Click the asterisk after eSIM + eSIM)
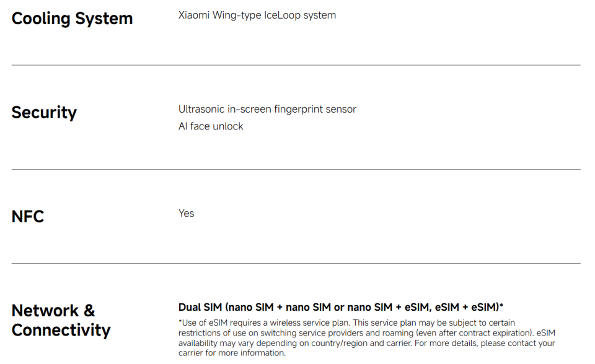The height and width of the screenshot is (364, 595). coord(501,305)
